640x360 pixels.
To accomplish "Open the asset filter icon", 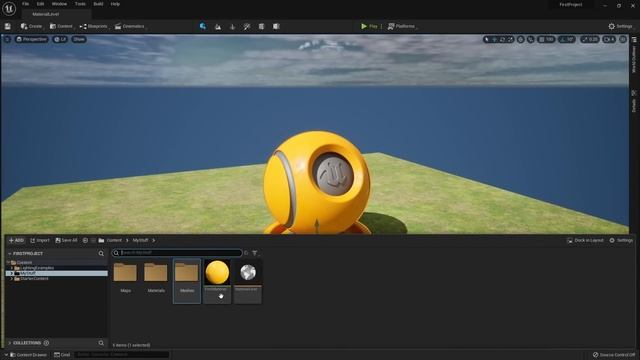I will coord(255,253).
